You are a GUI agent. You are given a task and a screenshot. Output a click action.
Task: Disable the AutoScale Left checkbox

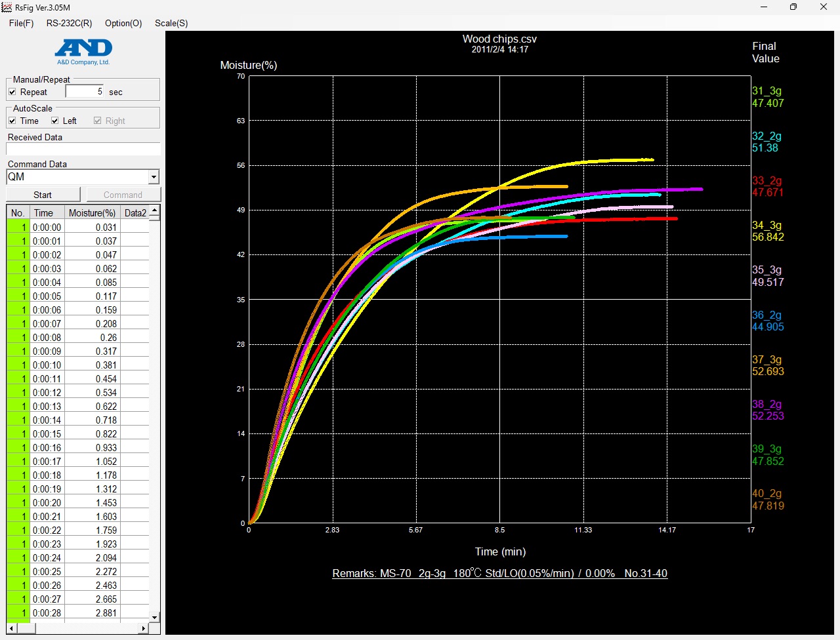55,121
